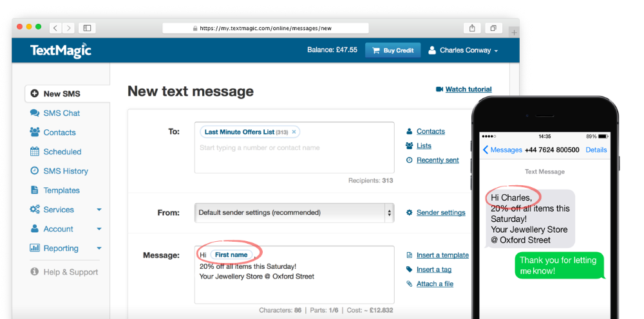Screen dimensions: 644x319
Task: Click the Services gears icon
Action: (x=35, y=209)
